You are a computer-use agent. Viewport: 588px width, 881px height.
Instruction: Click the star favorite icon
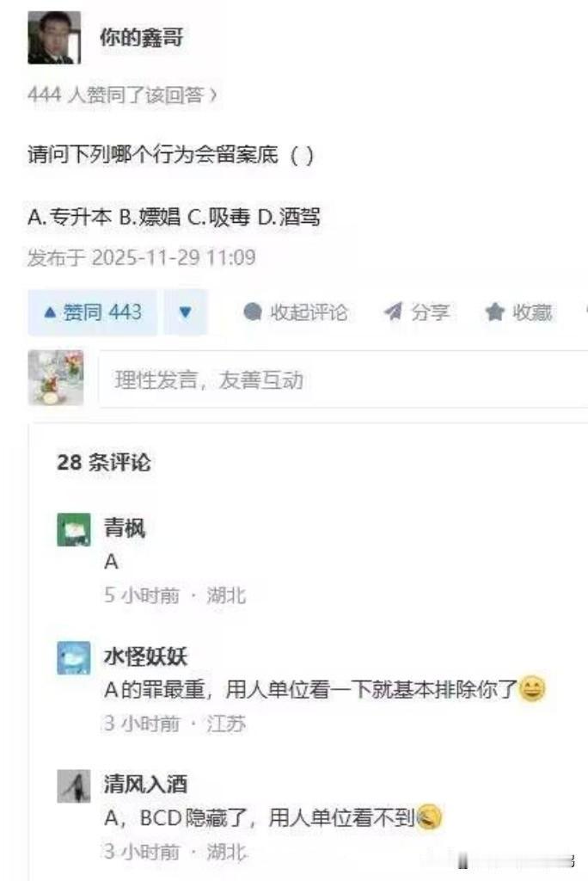tap(495, 311)
